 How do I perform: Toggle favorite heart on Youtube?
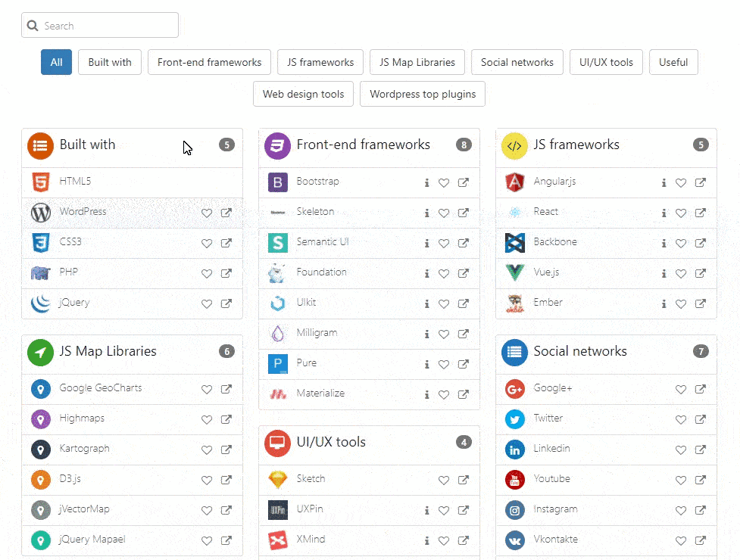click(x=680, y=480)
